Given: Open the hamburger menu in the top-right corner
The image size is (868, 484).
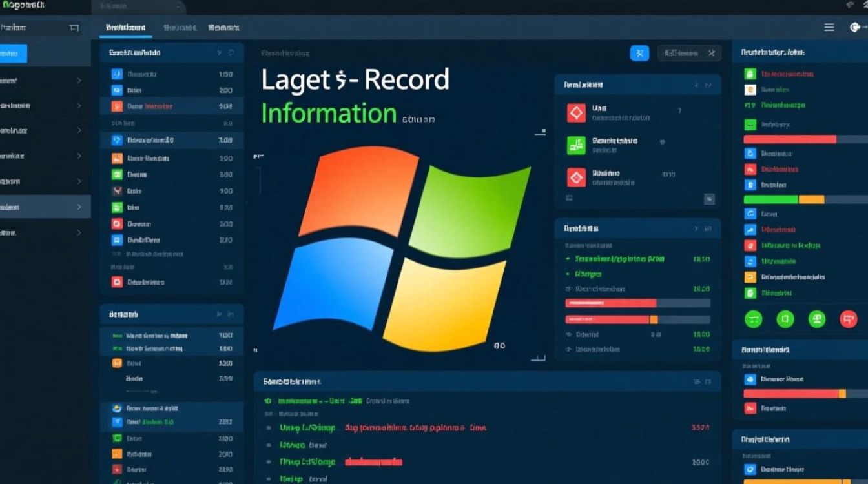Looking at the screenshot, I should click(829, 27).
